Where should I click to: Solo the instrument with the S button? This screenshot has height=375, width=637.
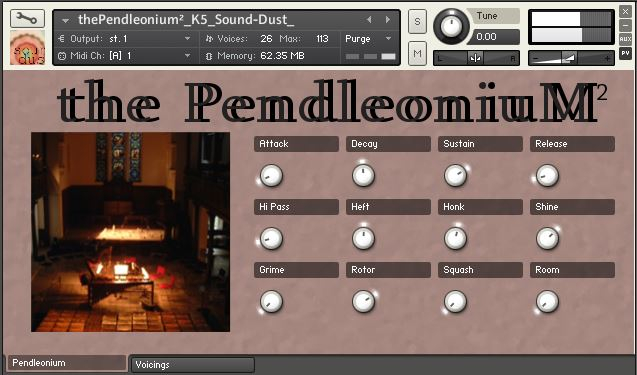click(417, 22)
